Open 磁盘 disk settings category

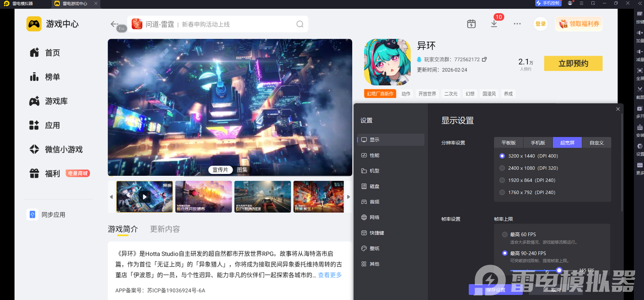pos(391,186)
